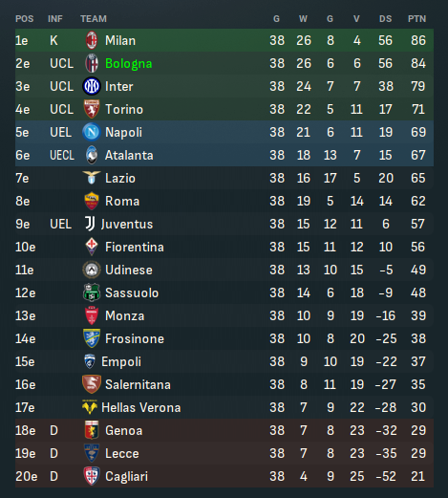Image resolution: width=448 pixels, height=498 pixels.
Task: Open the Inter logo icon
Action: (x=92, y=86)
